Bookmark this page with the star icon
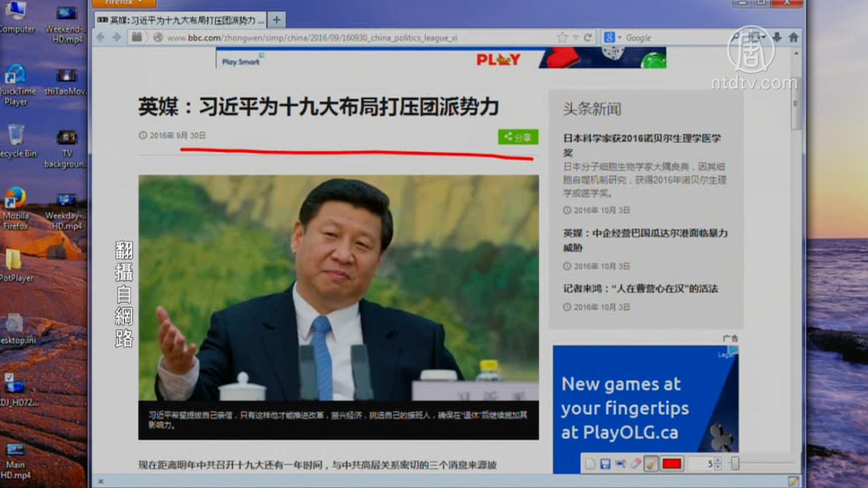868x488 pixels. (562, 37)
